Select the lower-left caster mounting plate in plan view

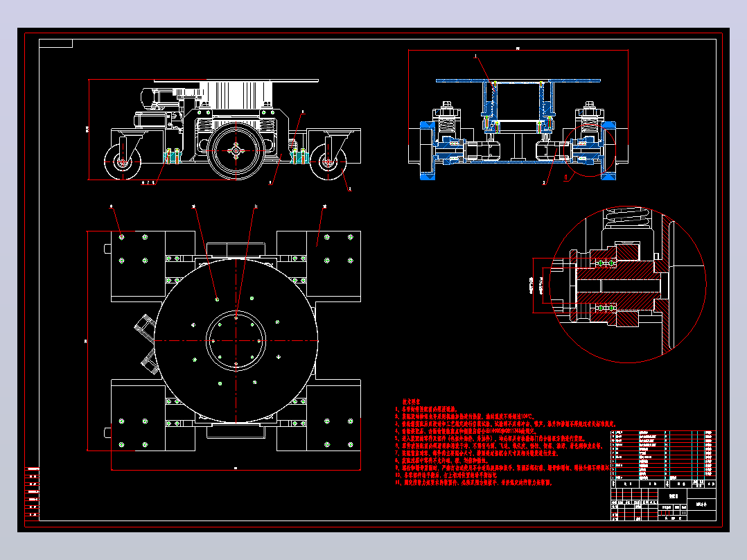click(138, 415)
